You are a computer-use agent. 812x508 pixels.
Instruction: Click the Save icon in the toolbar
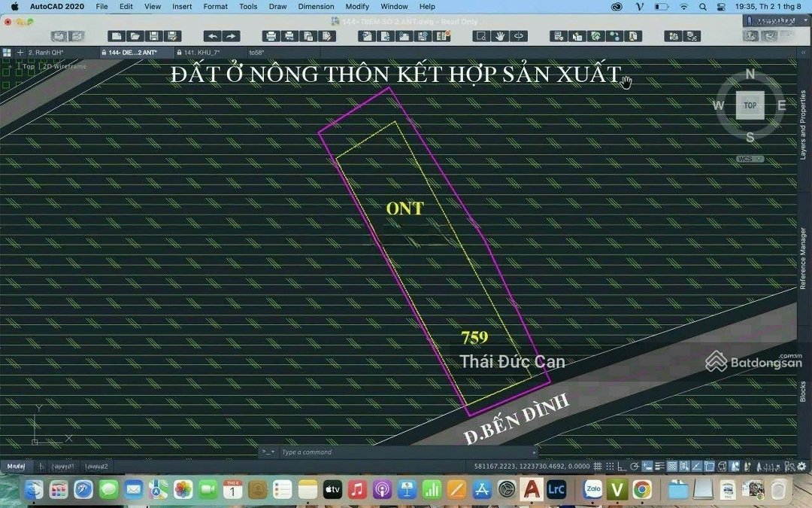coord(154,36)
